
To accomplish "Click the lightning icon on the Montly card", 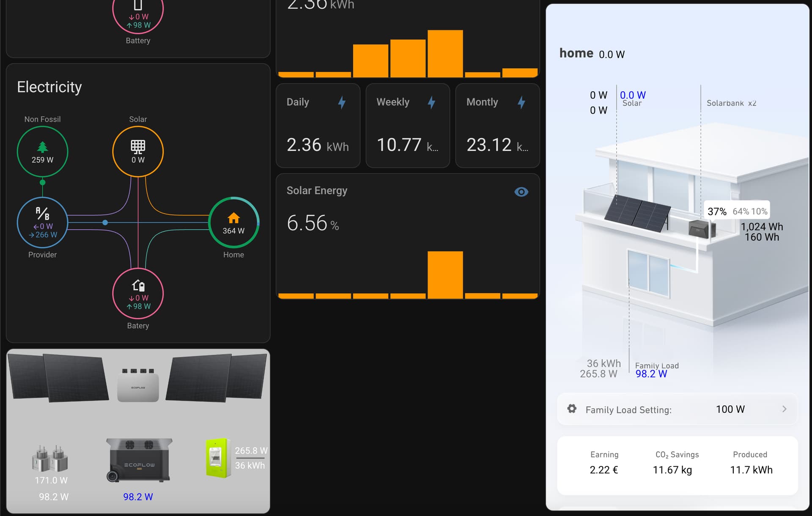I will pyautogui.click(x=521, y=102).
